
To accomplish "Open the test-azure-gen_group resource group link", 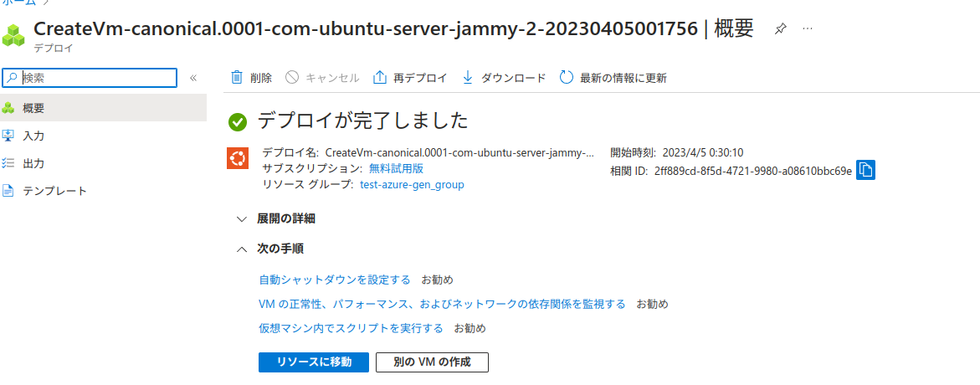I will pyautogui.click(x=412, y=184).
